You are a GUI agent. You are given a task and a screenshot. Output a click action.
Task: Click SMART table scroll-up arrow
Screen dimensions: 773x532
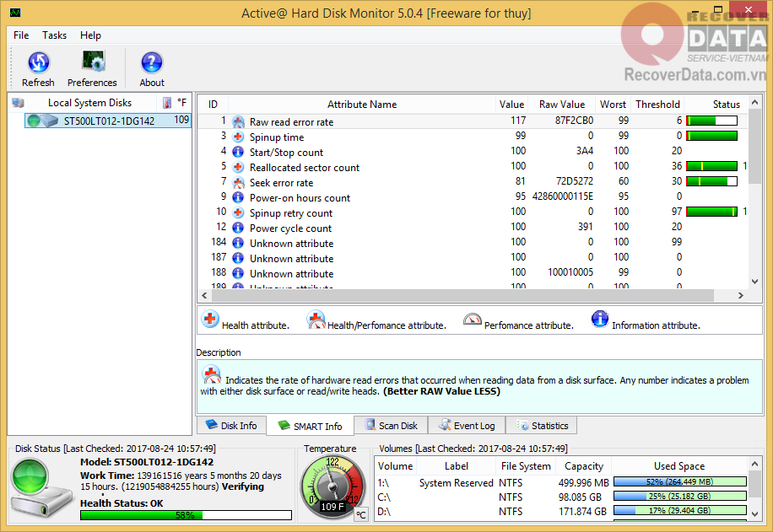pos(754,103)
